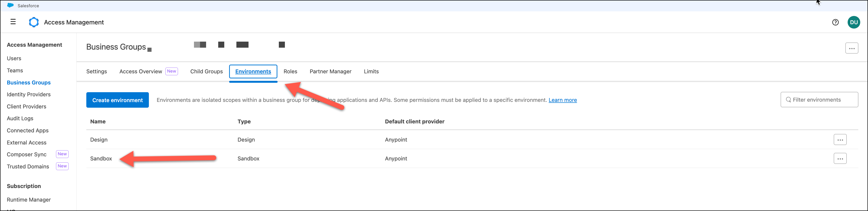This screenshot has height=211, width=868.
Task: Click the Access Management title in header
Action: click(74, 22)
